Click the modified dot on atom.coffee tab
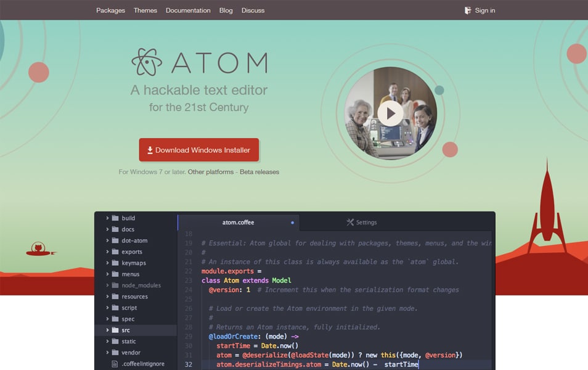This screenshot has width=588, height=370. point(293,223)
